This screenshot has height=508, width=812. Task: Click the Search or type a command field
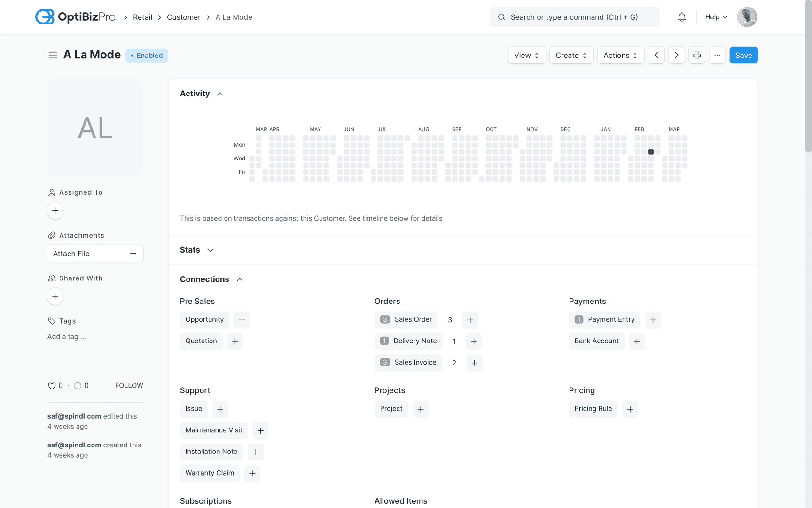pos(574,17)
